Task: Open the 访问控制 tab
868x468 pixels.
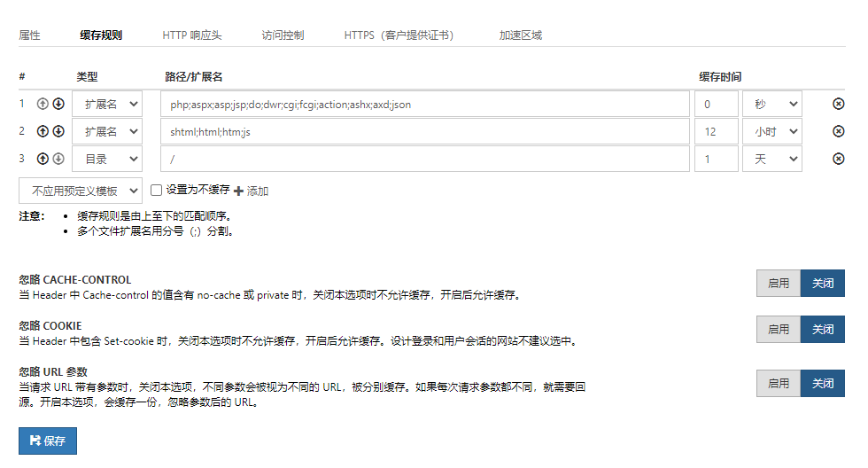Action: [x=283, y=35]
